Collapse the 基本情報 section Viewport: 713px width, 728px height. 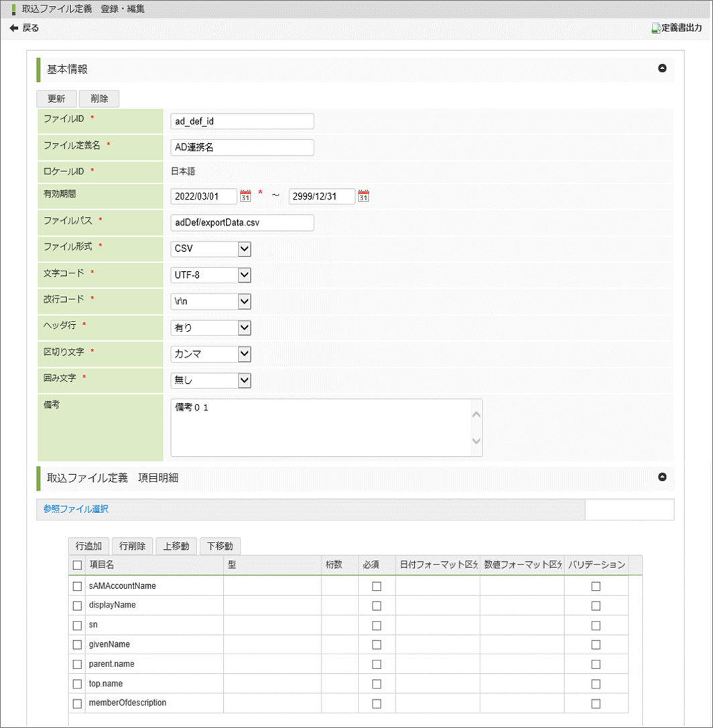tap(662, 69)
